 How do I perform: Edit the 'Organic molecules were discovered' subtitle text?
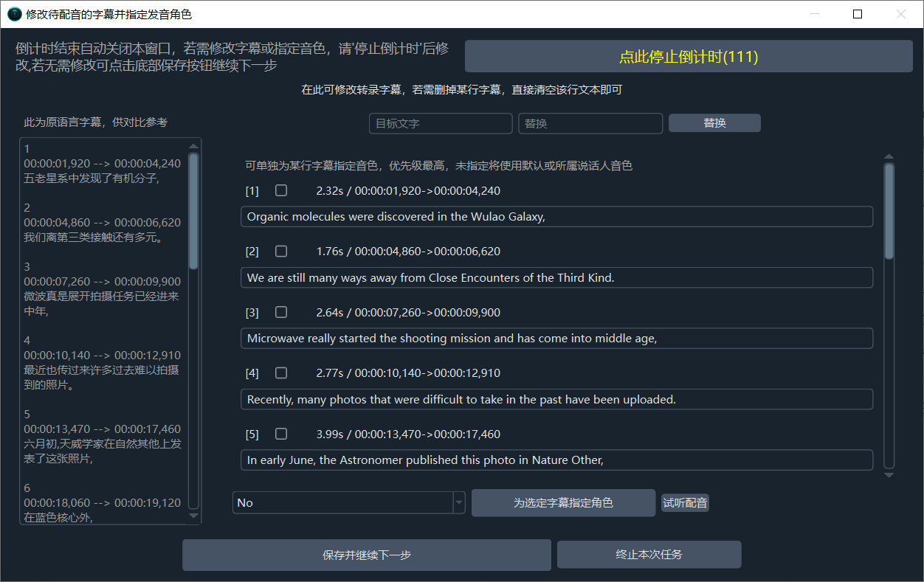click(556, 217)
